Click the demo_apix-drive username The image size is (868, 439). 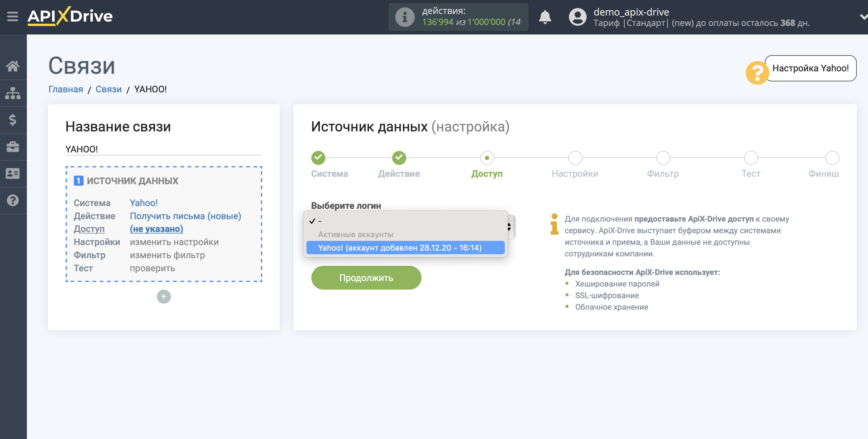point(631,12)
